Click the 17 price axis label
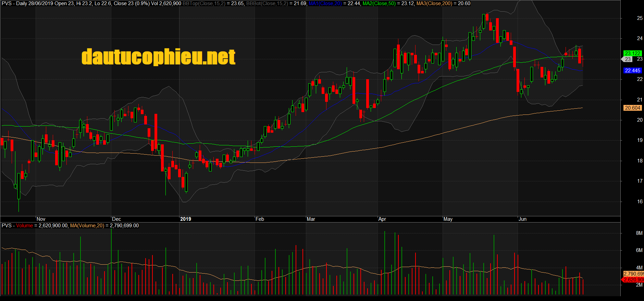Image resolution: width=644 pixels, height=301 pixels. click(x=640, y=181)
